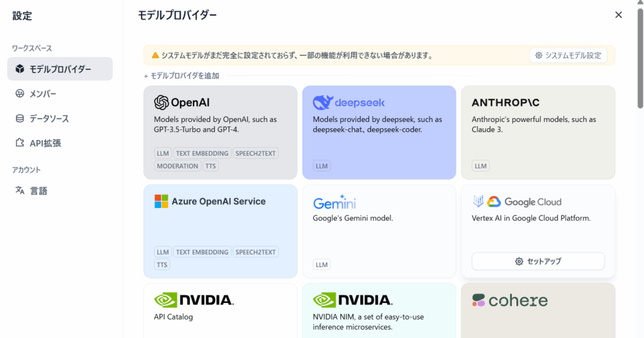Click the TEXT EMBEDDING tag on OpenAI card
644x338 pixels.
[x=201, y=153]
